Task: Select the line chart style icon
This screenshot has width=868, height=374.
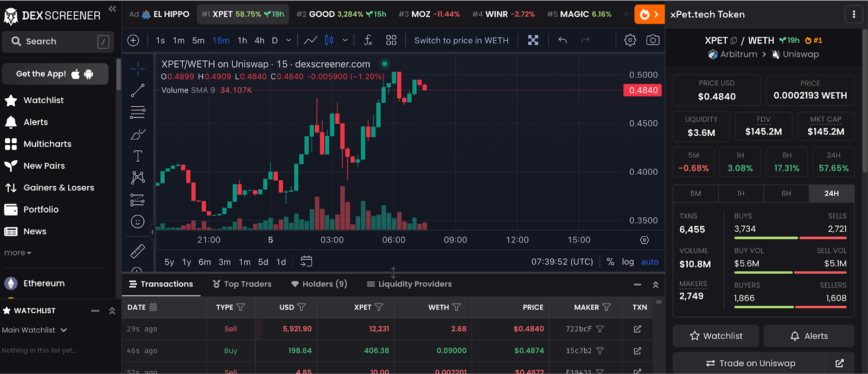Action: click(310, 40)
